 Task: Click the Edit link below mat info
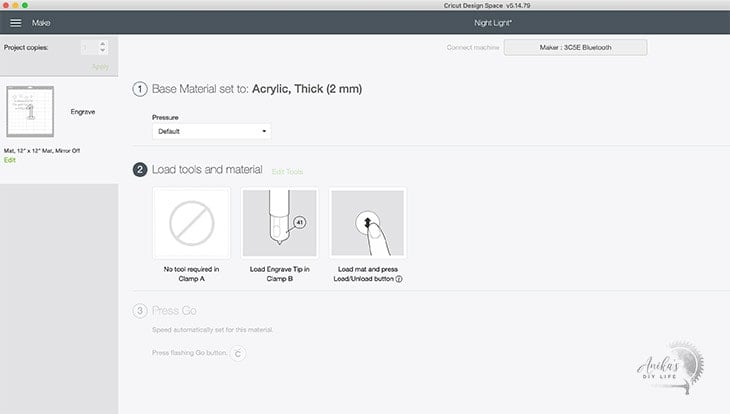10,160
